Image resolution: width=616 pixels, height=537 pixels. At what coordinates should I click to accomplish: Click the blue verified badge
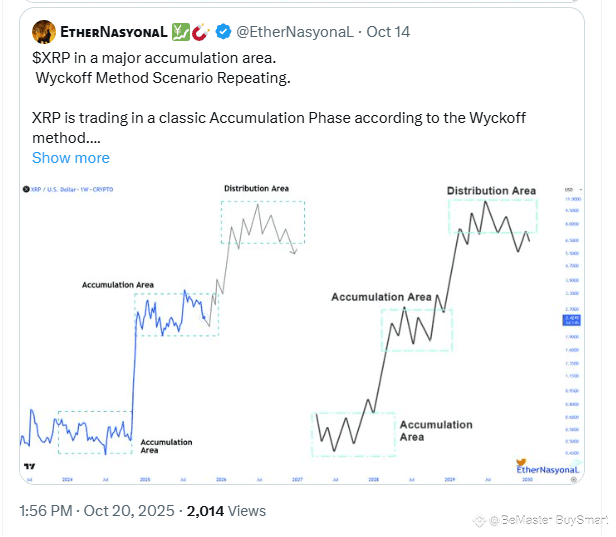tap(222, 32)
